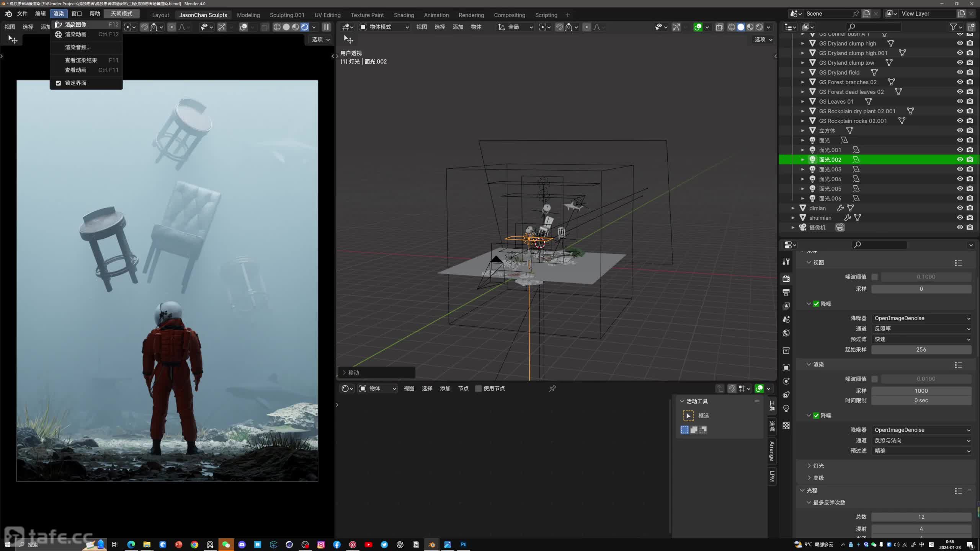The height and width of the screenshot is (551, 980).
Task: Open the Object properties tab
Action: pyautogui.click(x=786, y=368)
